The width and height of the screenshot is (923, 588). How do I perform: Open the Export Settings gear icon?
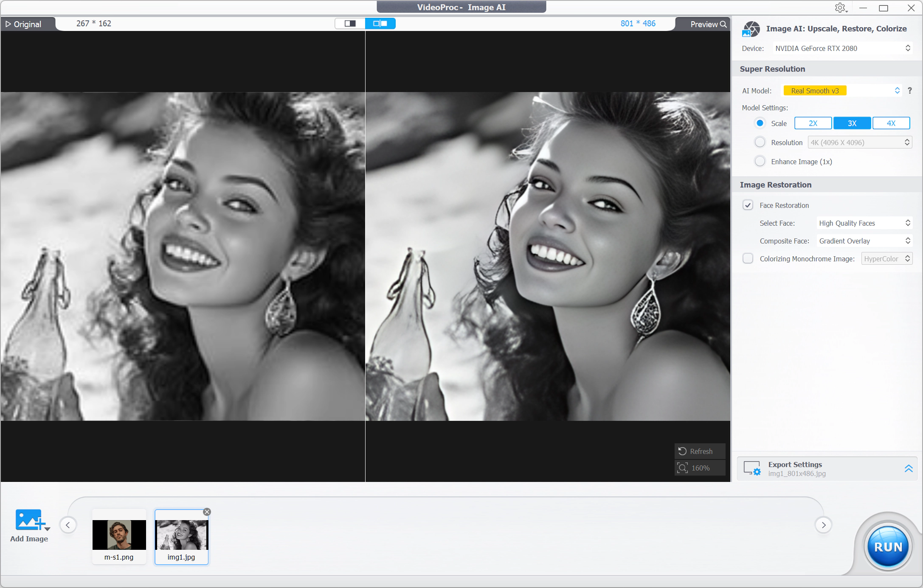click(x=752, y=469)
